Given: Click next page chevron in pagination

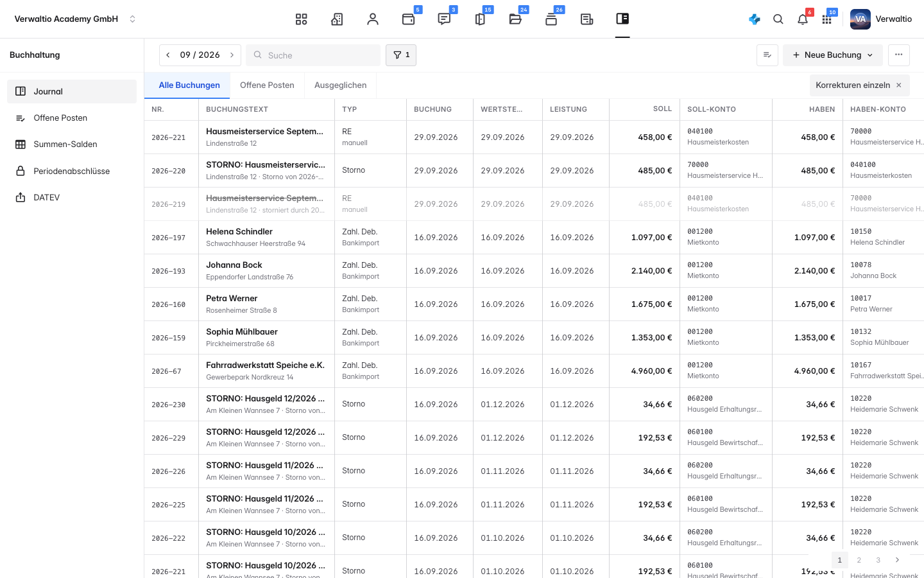Looking at the screenshot, I should 897,560.
